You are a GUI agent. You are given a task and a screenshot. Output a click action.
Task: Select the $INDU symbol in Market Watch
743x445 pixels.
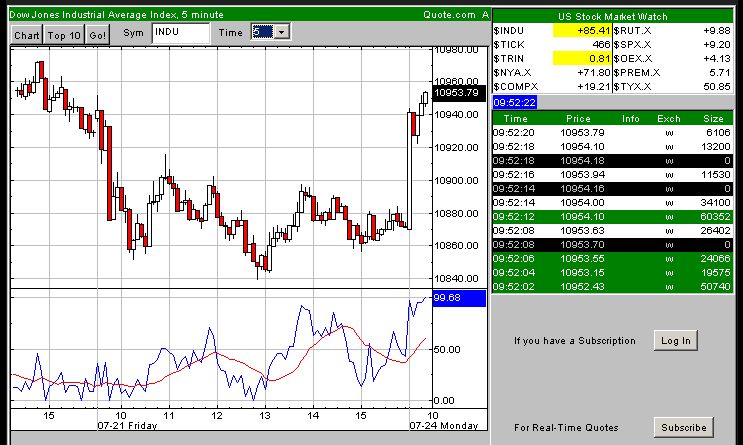pyautogui.click(x=508, y=31)
